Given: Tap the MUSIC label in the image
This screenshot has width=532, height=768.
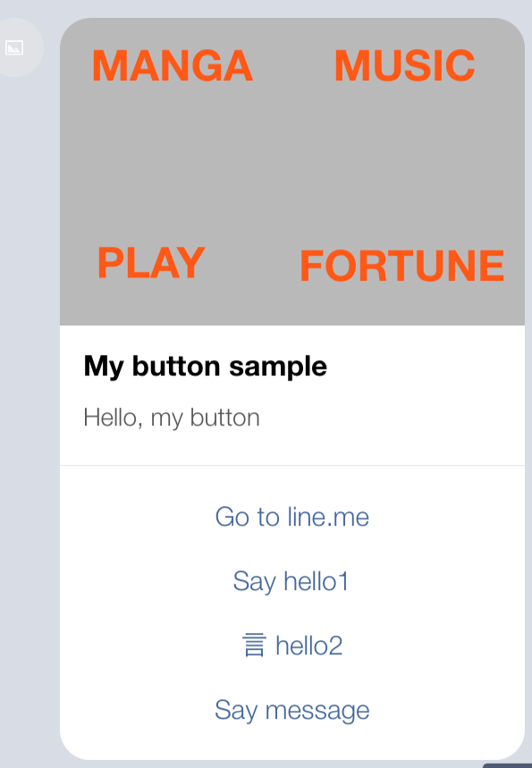Looking at the screenshot, I should [405, 65].
